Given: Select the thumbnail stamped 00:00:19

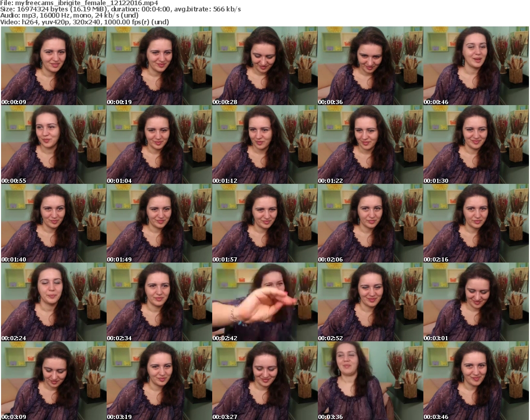Looking at the screenshot, I should (x=159, y=66).
